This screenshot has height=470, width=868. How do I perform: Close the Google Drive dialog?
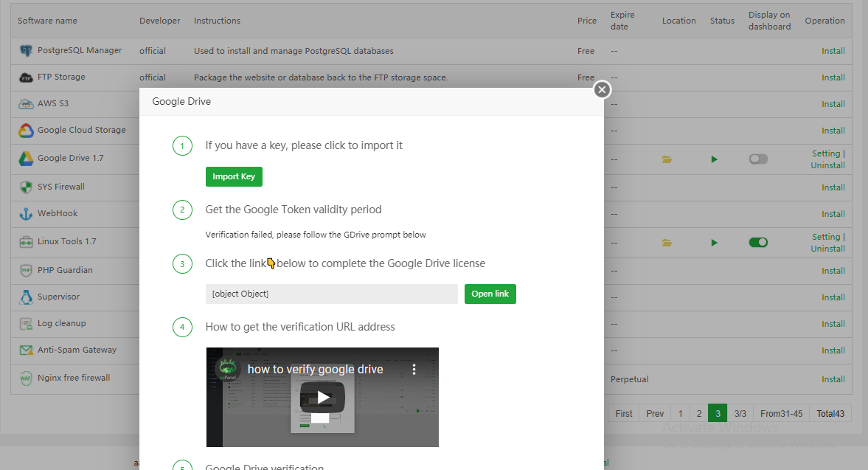pyautogui.click(x=602, y=89)
